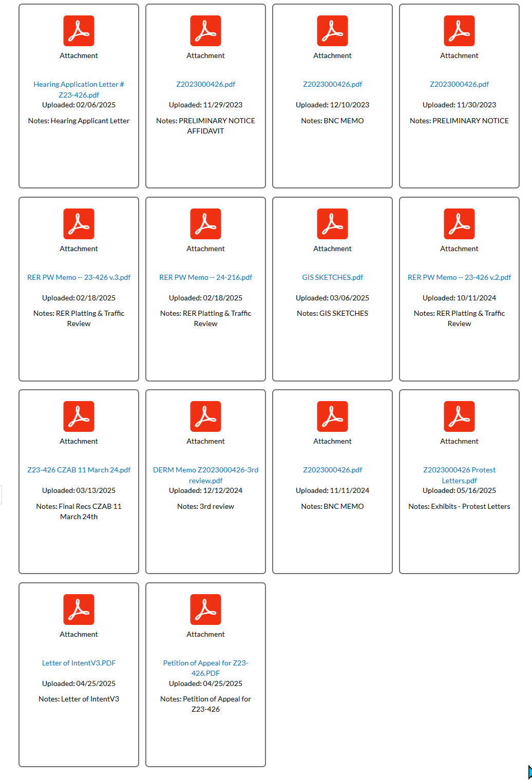Click upload date 03/06/2025
Viewport: 532px width, 780px height.
[350, 298]
